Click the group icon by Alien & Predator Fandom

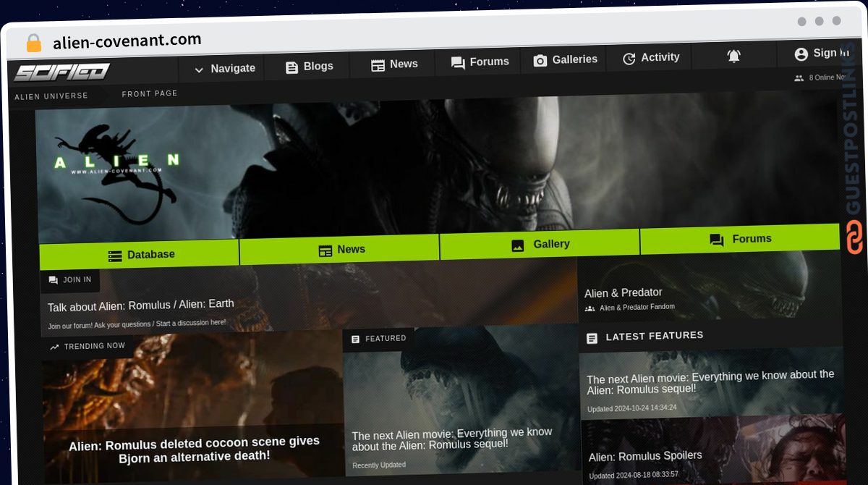tap(590, 308)
